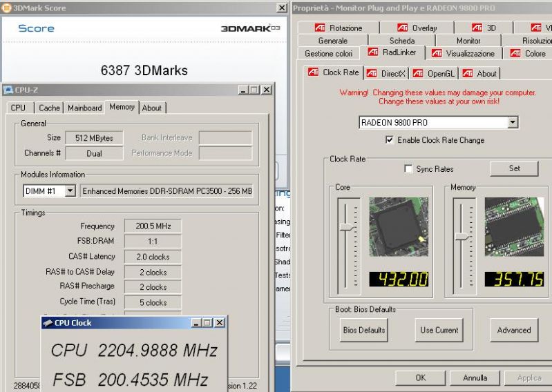Open the RADEON 9800 PRO dropdown

pos(513,122)
